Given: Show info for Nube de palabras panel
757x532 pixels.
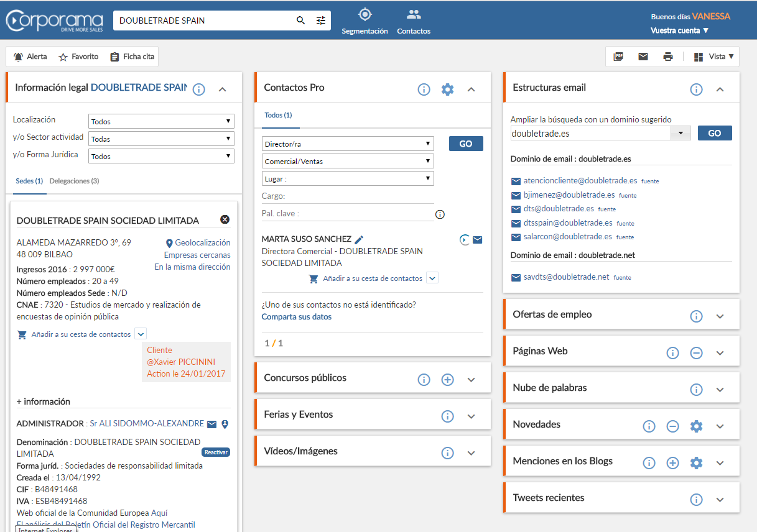Looking at the screenshot, I should pyautogui.click(x=697, y=390).
